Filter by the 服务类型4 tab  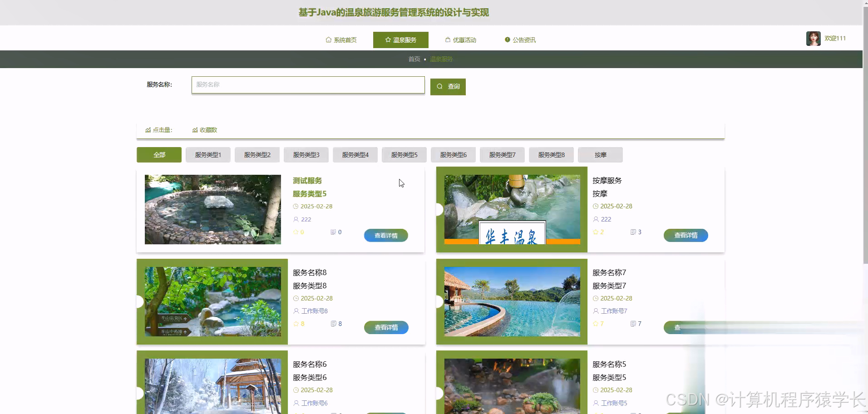coord(355,155)
